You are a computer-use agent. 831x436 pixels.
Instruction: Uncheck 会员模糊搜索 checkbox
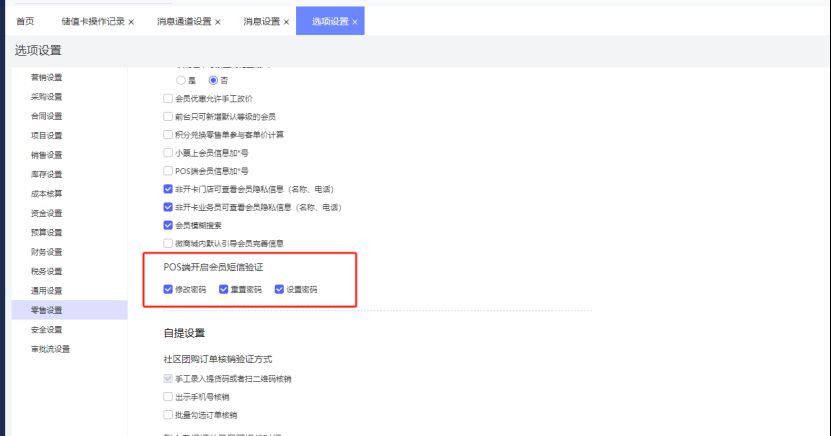point(168,225)
